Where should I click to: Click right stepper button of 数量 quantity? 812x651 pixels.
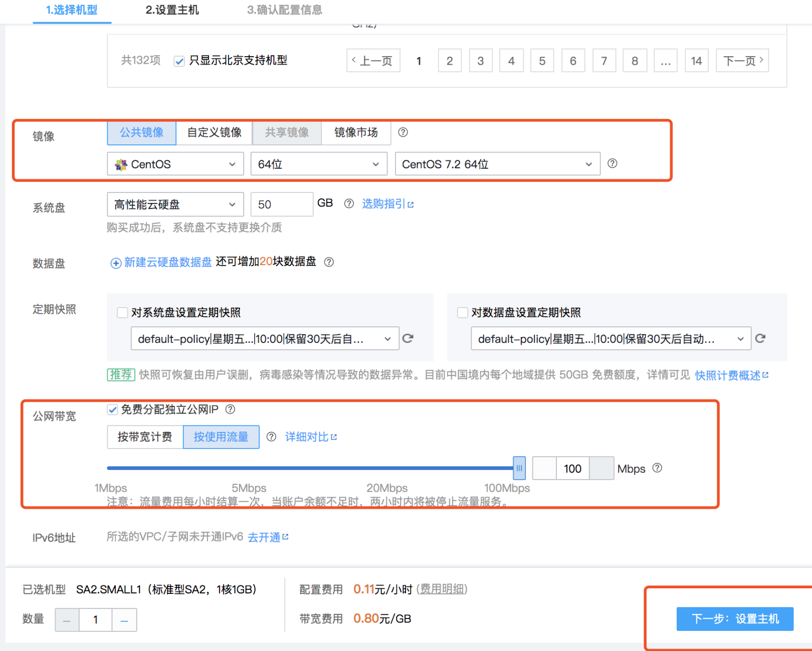[124, 620]
